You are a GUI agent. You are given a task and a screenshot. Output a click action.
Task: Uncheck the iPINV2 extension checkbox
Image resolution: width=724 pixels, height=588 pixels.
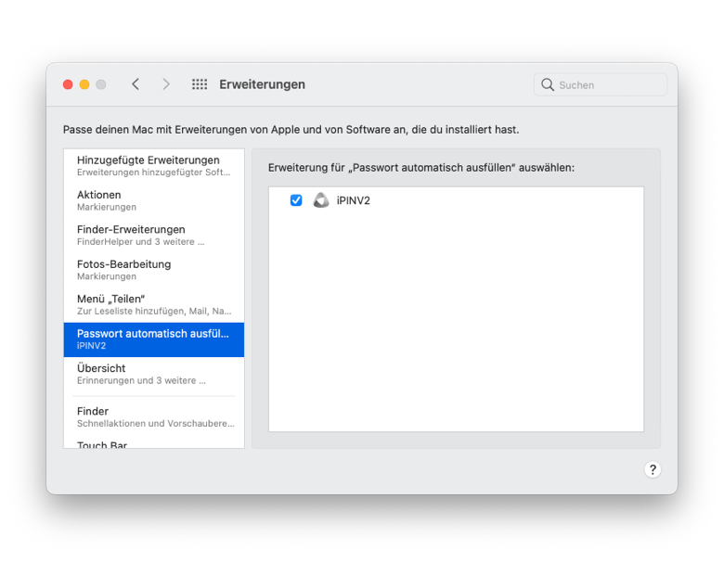[x=296, y=200]
